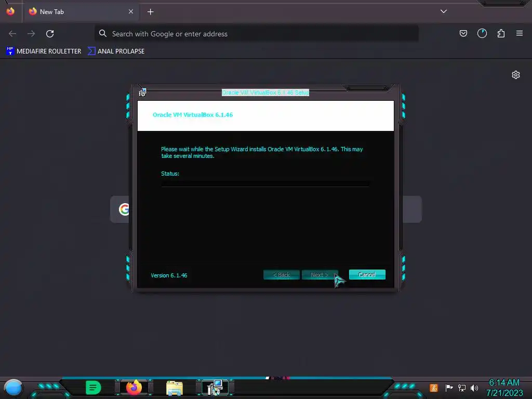Switch to VirtualBox installer taskbar item
Viewport: 532px width, 399px height.
[x=215, y=388]
